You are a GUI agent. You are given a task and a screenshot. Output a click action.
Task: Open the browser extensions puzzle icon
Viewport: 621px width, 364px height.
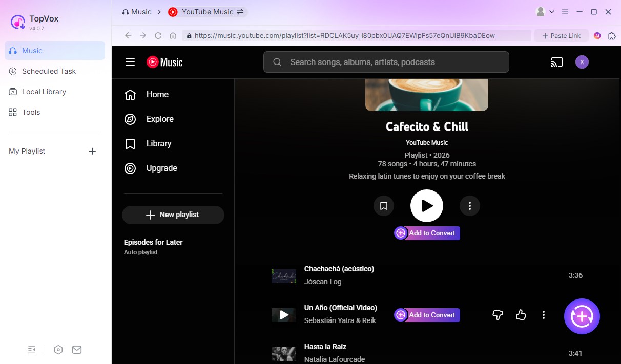pos(612,35)
